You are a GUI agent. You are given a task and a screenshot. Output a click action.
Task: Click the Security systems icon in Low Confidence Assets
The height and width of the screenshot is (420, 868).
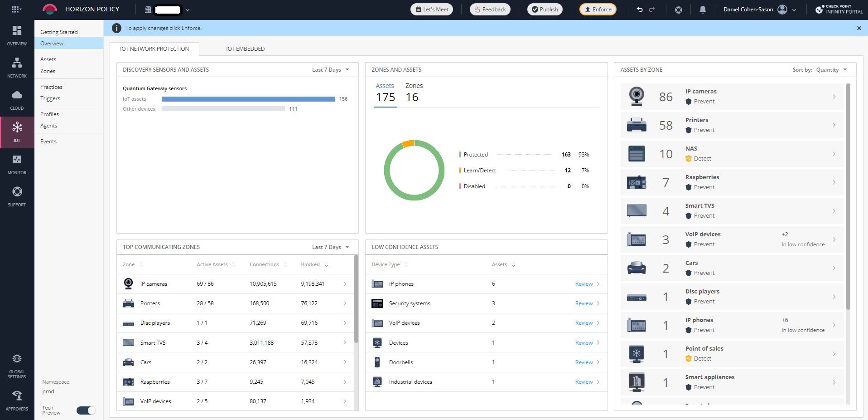[x=377, y=303]
